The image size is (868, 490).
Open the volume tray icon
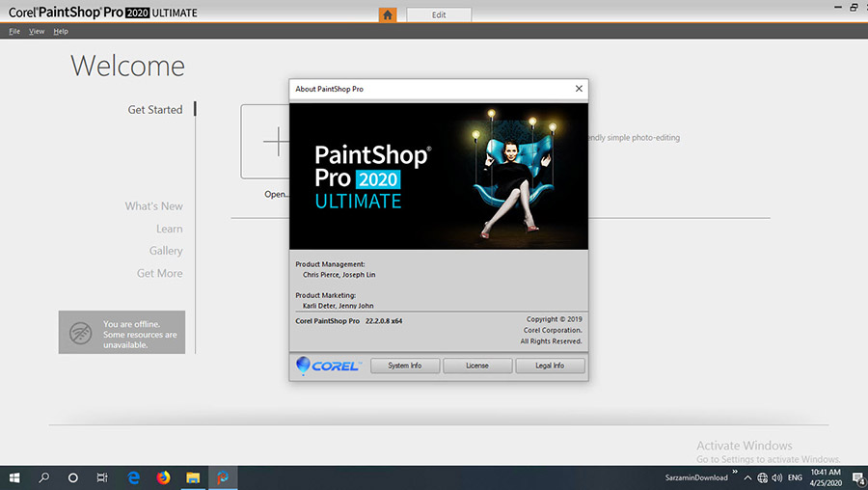point(777,477)
